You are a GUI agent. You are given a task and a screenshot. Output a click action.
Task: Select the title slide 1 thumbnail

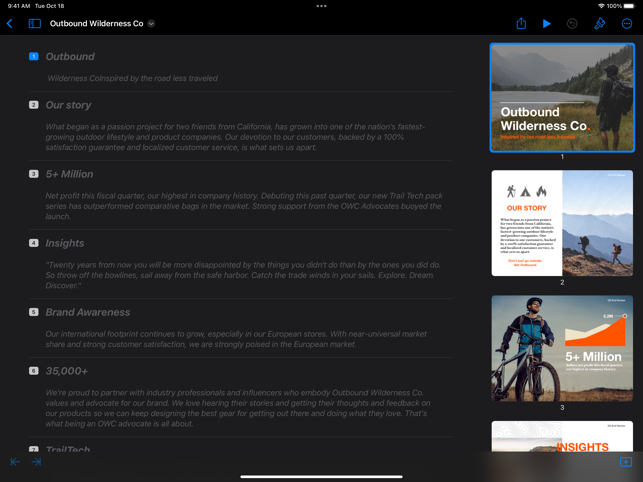pyautogui.click(x=562, y=97)
